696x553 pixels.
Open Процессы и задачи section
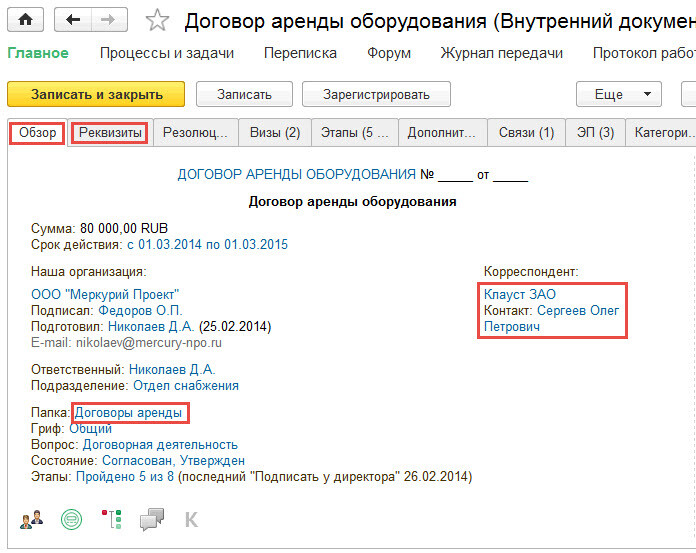point(167,53)
